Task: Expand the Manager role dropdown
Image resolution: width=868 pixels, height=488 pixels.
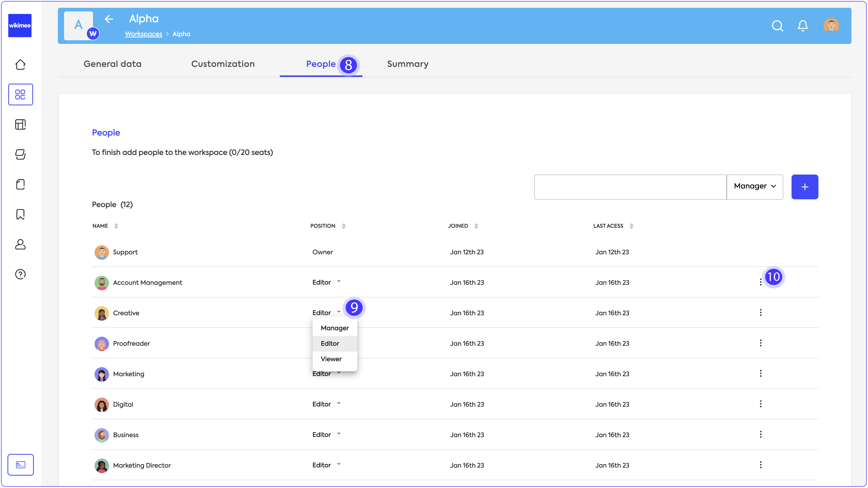Action: coord(754,186)
